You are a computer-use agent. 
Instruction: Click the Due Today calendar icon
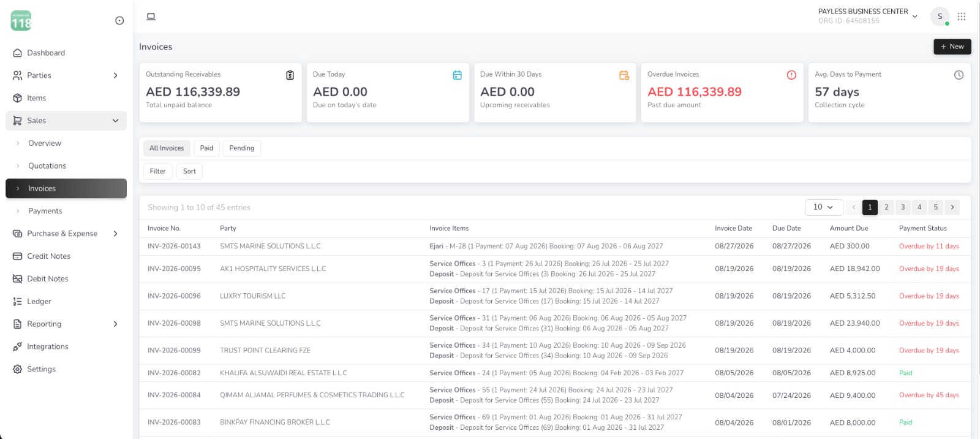click(457, 75)
